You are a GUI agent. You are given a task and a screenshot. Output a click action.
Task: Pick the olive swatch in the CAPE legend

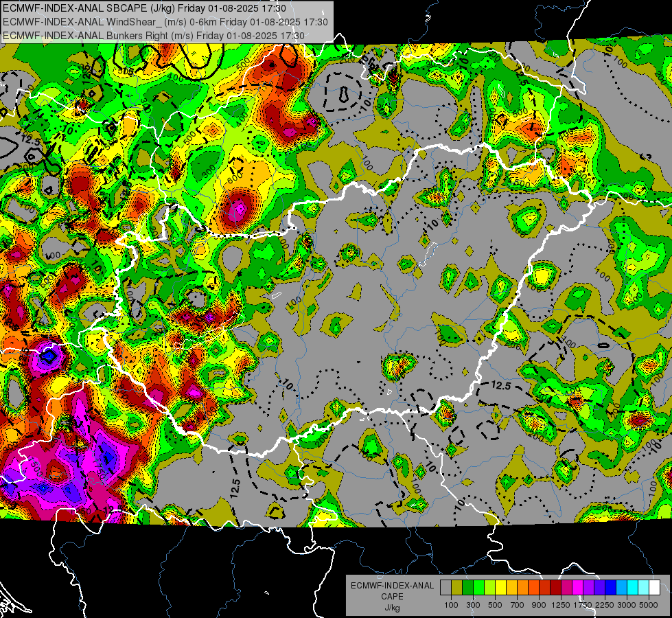(457, 587)
